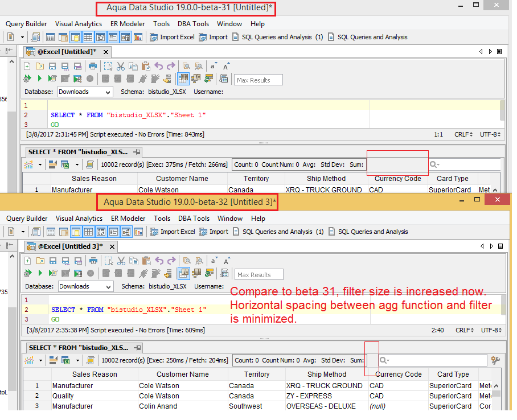517x420 pixels.
Task: Open DBA Tools menu in beta-31
Action: coord(193,24)
